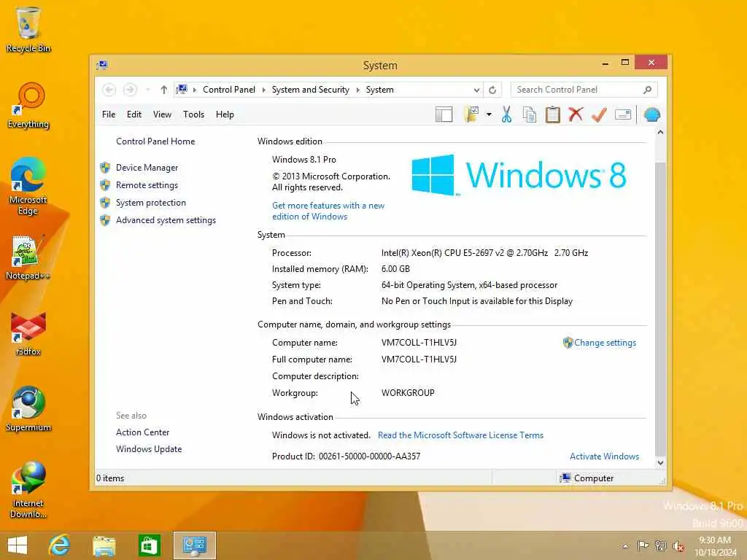
Task: Open Windows Update under See also
Action: pos(149,449)
